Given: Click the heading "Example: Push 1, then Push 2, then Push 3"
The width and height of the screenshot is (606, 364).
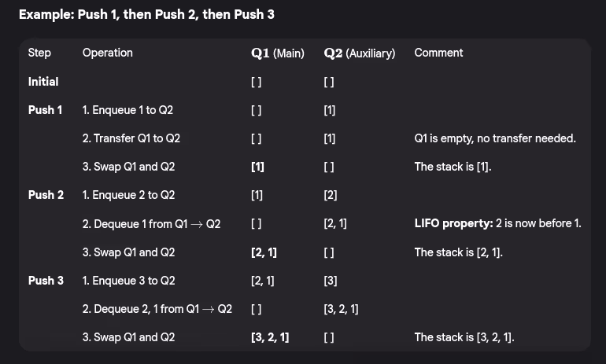Looking at the screenshot, I should (x=146, y=15).
